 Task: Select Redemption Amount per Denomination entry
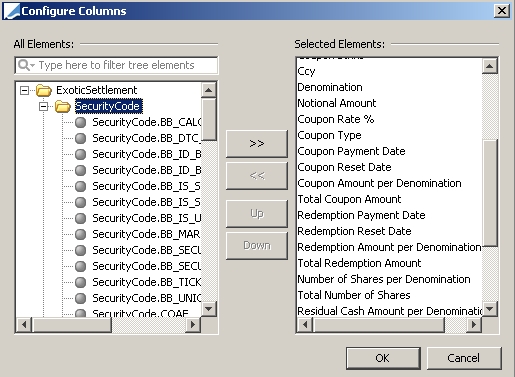coord(389,247)
